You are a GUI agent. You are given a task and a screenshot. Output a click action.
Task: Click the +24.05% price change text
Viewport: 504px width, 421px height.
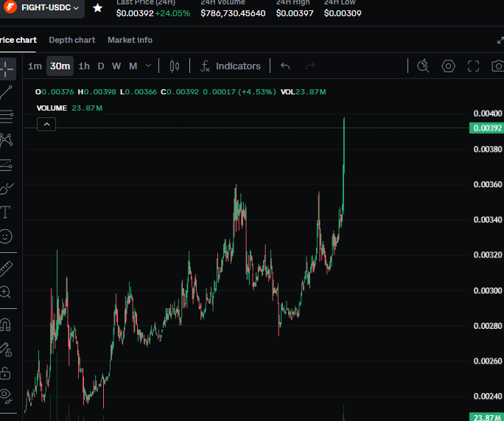tap(172, 13)
